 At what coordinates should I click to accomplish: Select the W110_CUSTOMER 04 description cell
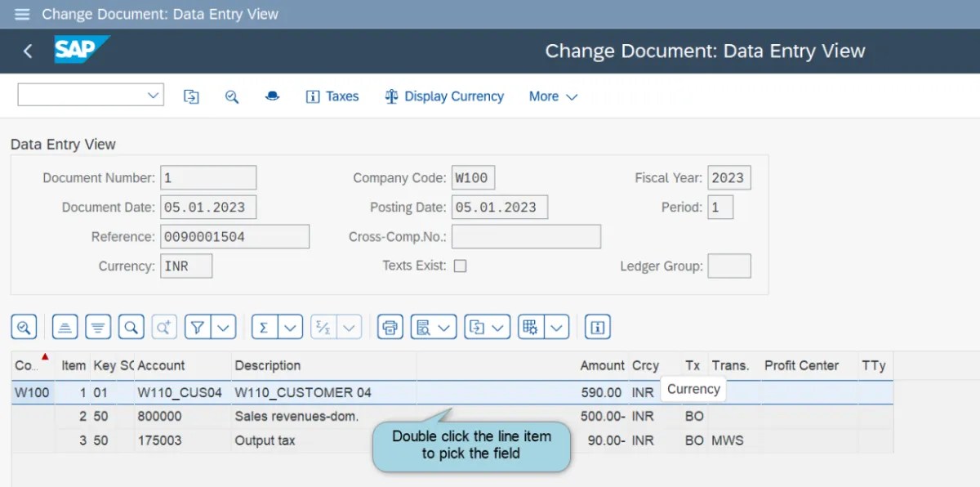324,392
